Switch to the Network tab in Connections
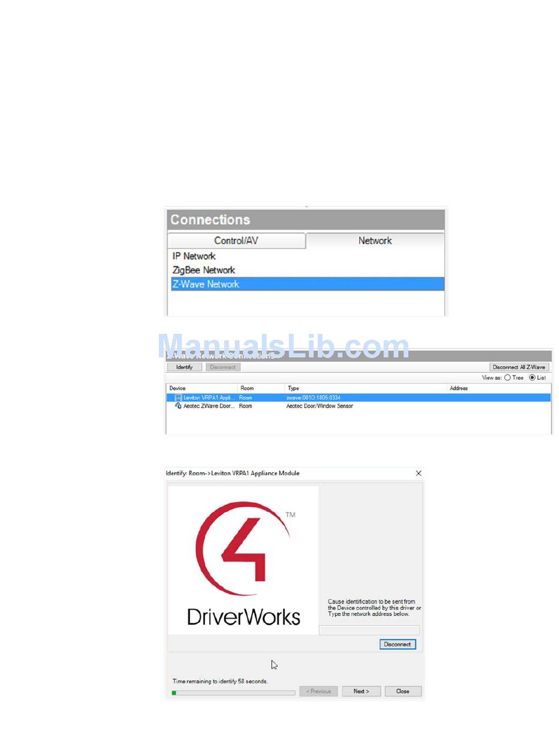The image size is (559, 756). coord(375,240)
